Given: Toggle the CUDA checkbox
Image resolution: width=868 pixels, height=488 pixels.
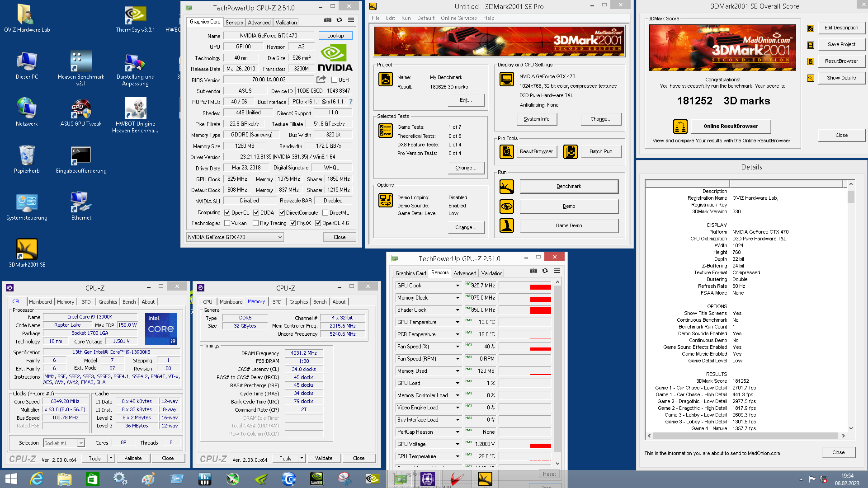Looking at the screenshot, I should coord(256,213).
